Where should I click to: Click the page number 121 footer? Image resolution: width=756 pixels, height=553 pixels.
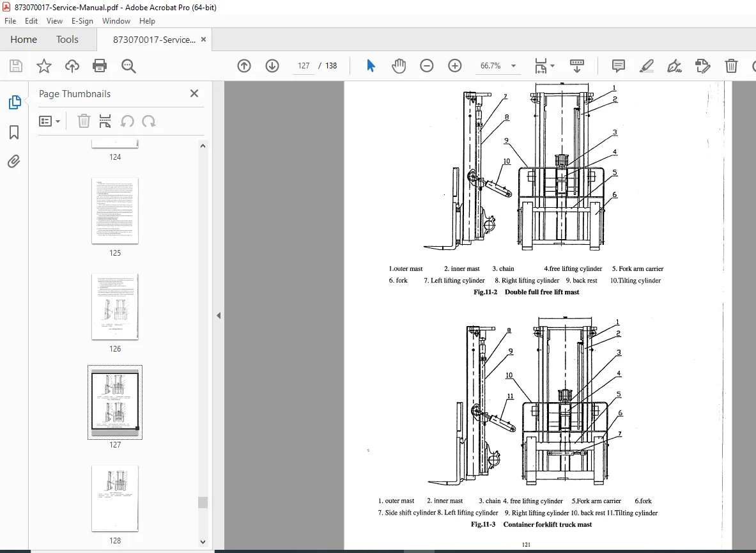[526, 545]
